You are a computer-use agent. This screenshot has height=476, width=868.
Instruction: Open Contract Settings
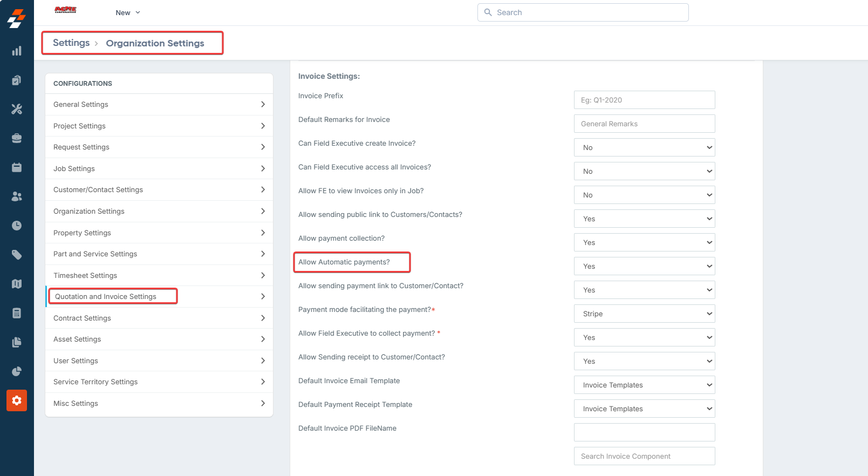(159, 318)
